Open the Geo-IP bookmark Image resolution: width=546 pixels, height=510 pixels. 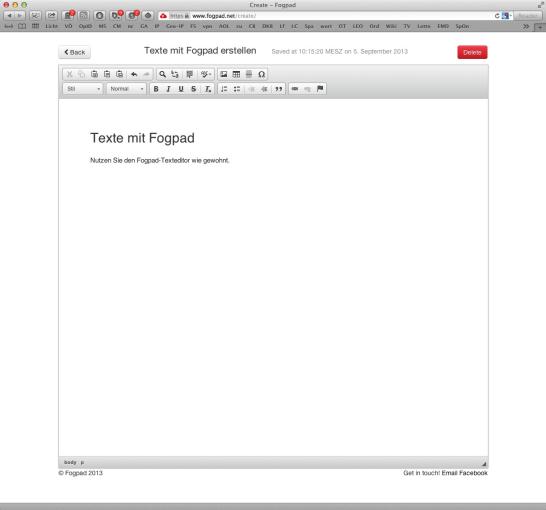(175, 26)
